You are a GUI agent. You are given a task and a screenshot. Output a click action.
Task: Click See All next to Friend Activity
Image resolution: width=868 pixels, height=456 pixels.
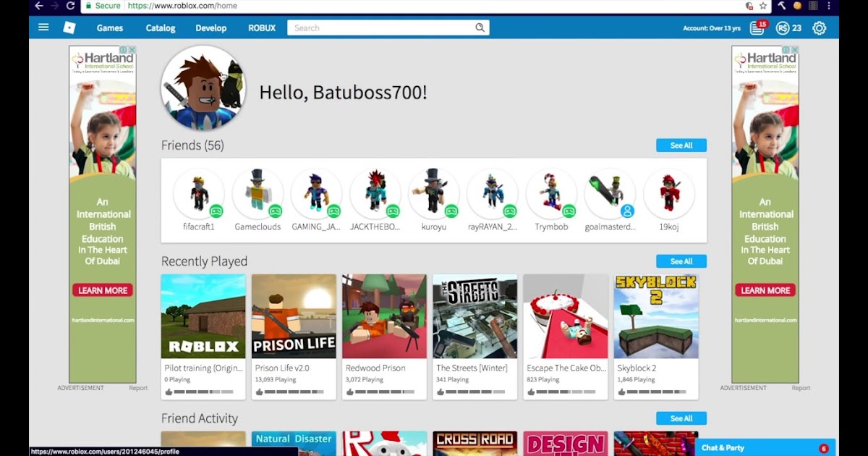coord(681,418)
